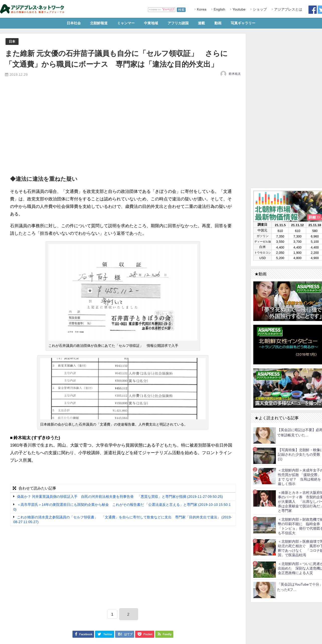Open the Youtube link in header
The image size is (322, 644).
tap(239, 9)
